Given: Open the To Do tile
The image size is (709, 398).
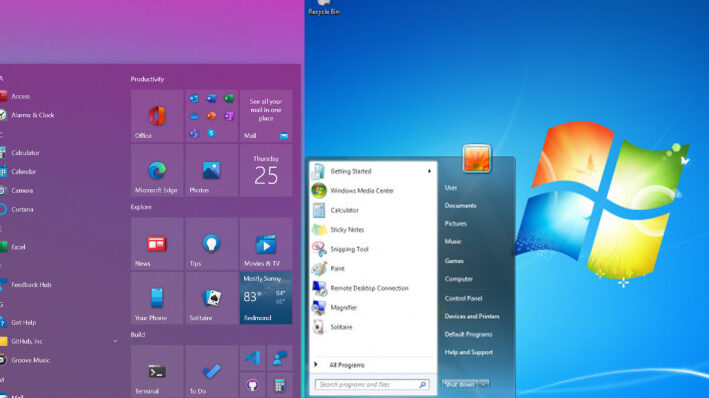Looking at the screenshot, I should tap(211, 372).
